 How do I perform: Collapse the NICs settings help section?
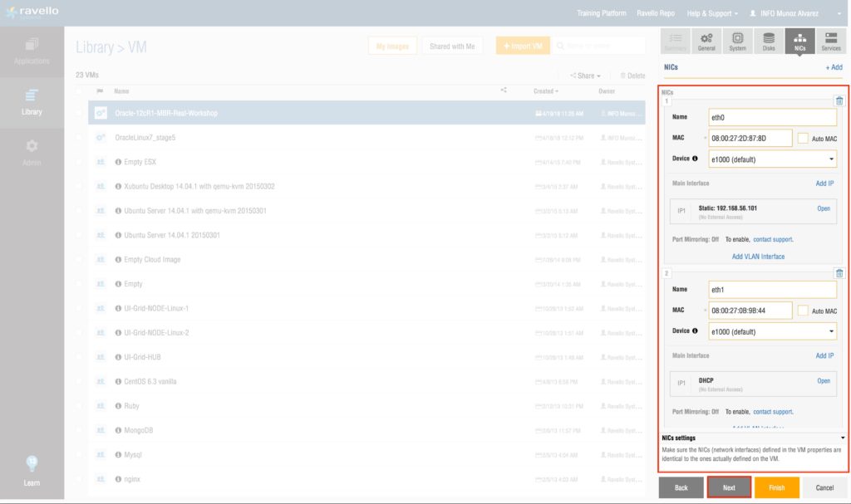coord(843,438)
